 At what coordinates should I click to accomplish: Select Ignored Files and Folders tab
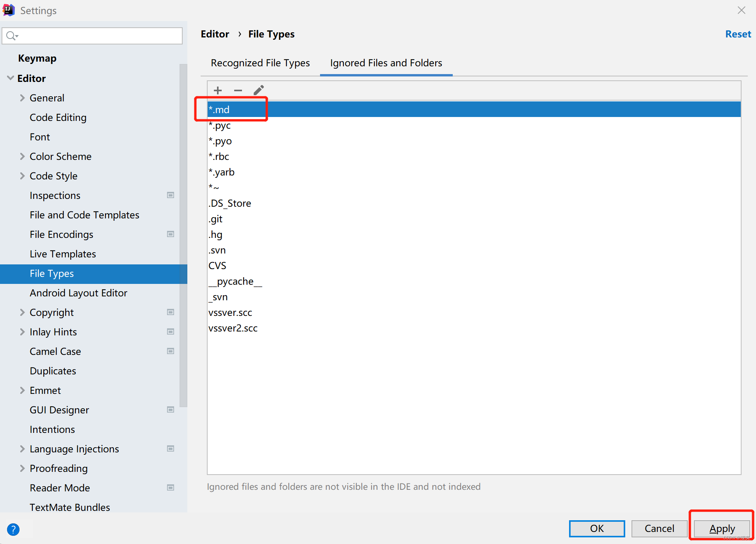pos(386,63)
